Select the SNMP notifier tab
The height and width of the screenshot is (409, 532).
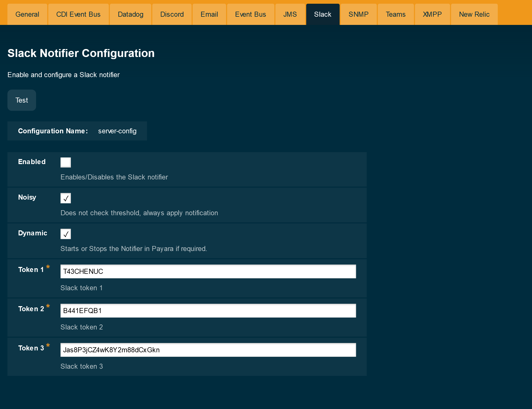[359, 14]
